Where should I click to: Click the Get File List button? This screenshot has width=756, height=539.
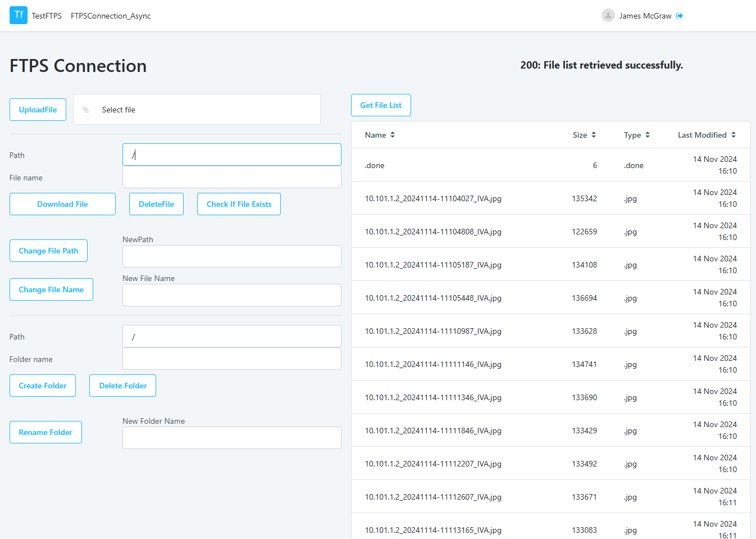381,105
